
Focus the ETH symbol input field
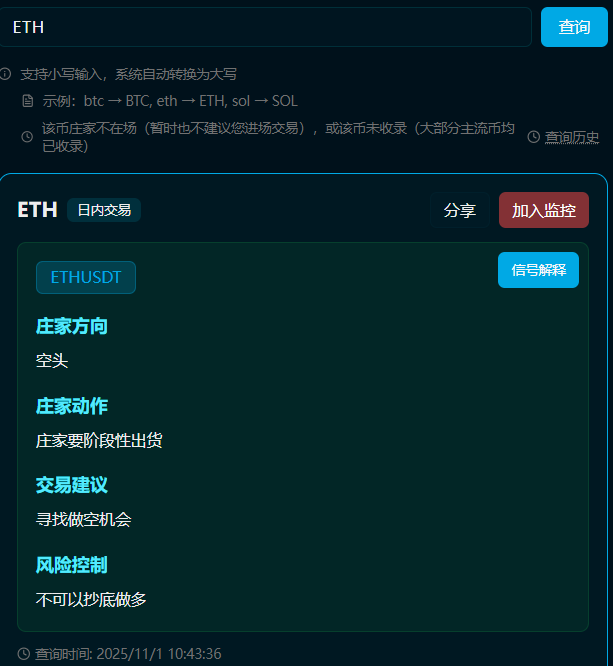[266, 27]
